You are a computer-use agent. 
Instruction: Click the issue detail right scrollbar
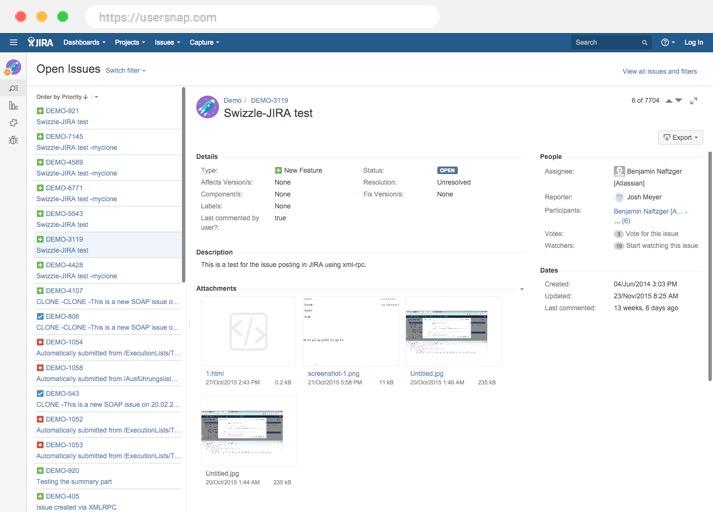(x=710, y=266)
